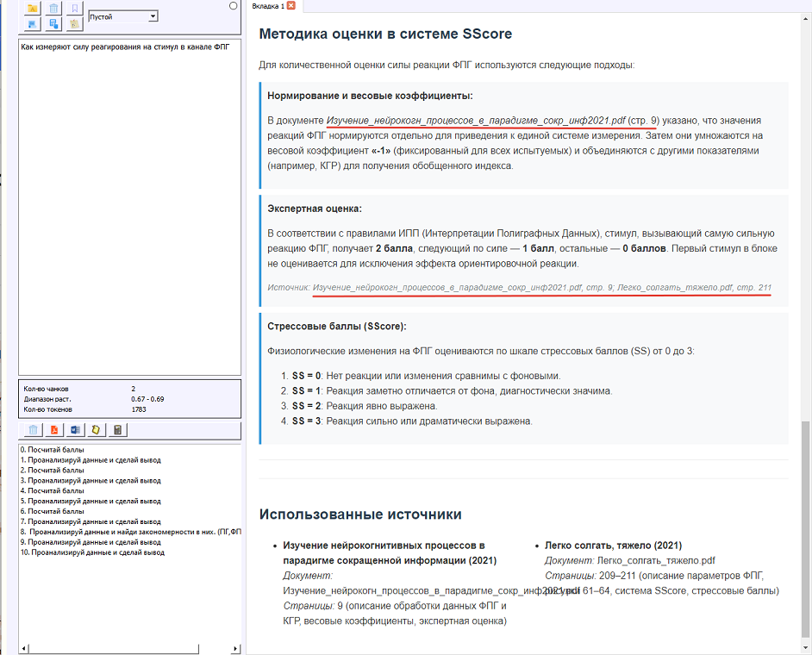
Task: Select last item '10. Проанализируй данные и сделай вывод'
Action: pos(92,552)
